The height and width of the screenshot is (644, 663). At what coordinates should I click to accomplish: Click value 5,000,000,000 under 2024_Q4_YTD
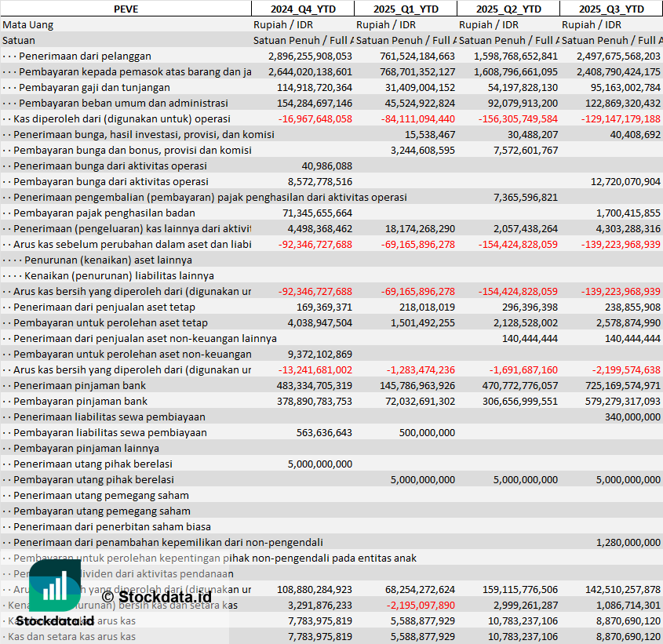tap(320, 464)
